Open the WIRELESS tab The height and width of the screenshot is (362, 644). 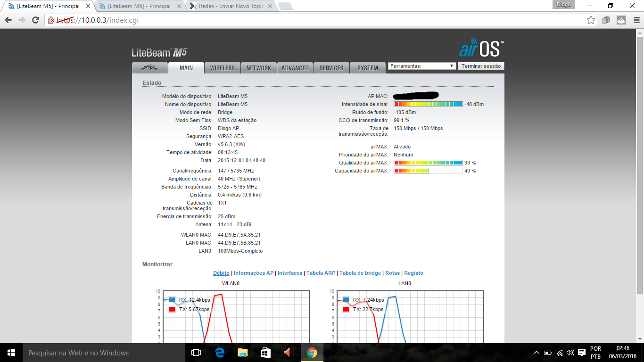click(x=223, y=68)
